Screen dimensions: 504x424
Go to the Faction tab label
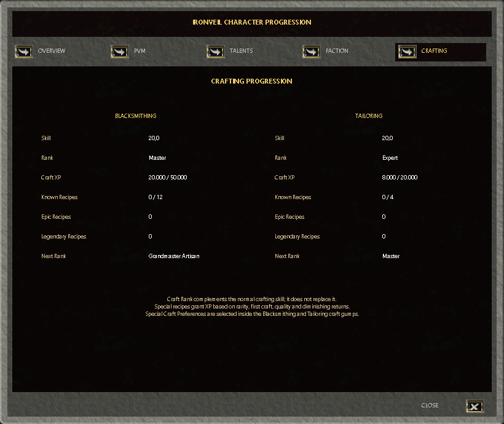pyautogui.click(x=337, y=51)
